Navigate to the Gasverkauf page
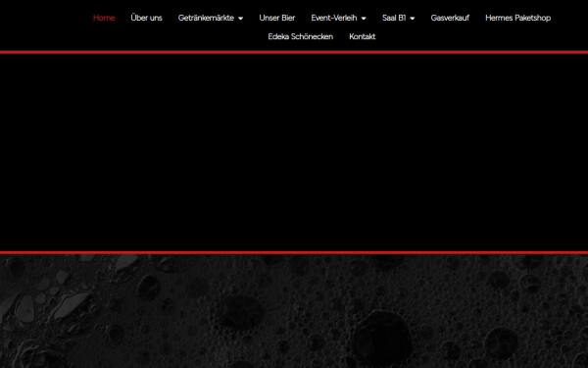This screenshot has width=588, height=368. point(450,18)
